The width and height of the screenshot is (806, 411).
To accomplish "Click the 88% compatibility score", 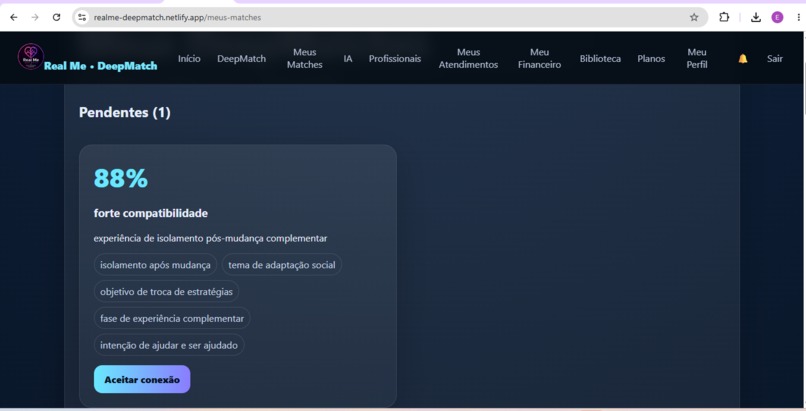I will click(x=121, y=179).
